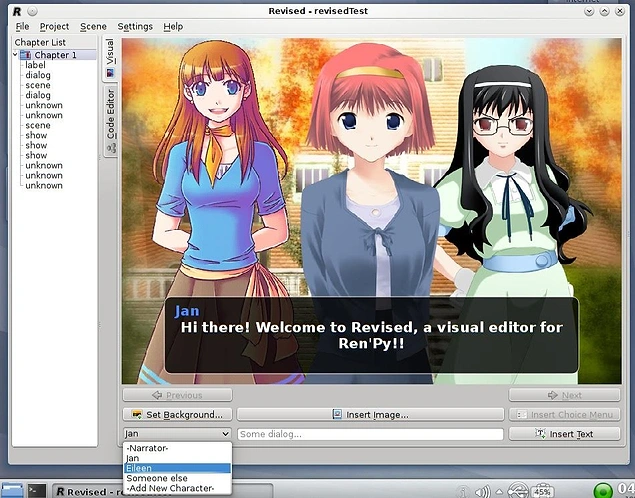Switch to the Visual tab
The image size is (635, 498).
(x=110, y=59)
